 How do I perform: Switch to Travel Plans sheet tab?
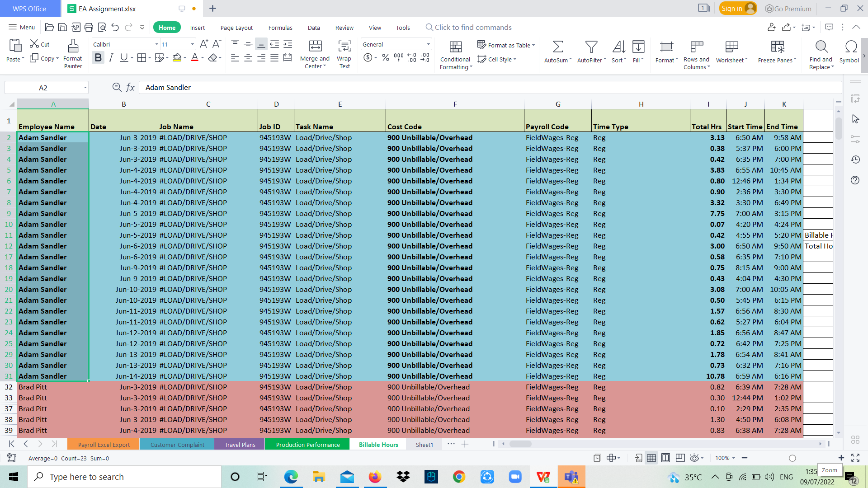240,445
